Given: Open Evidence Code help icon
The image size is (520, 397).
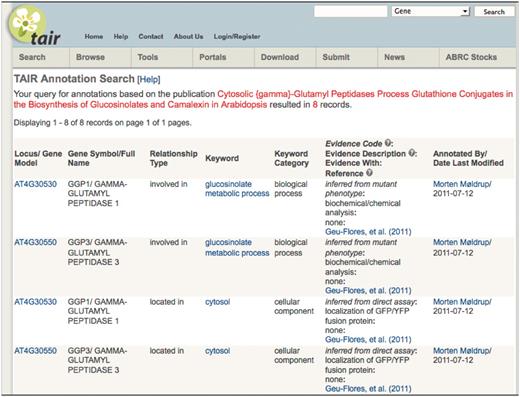Looking at the screenshot, I should point(388,143).
